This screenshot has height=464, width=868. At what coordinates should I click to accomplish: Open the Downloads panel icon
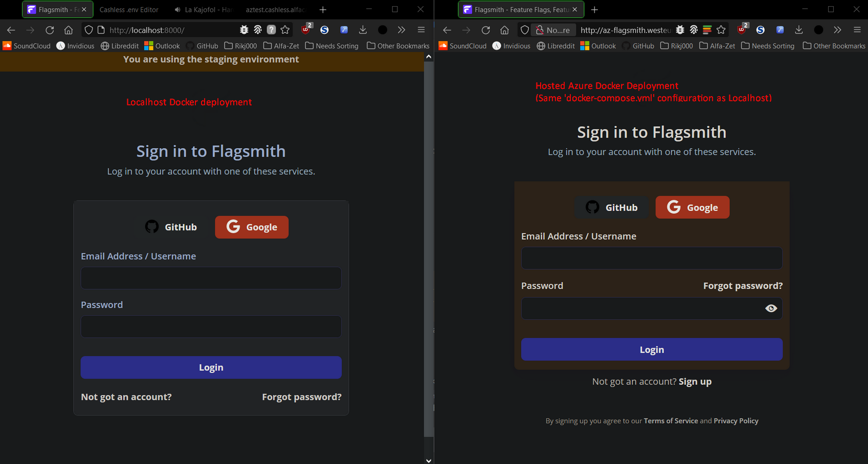363,30
